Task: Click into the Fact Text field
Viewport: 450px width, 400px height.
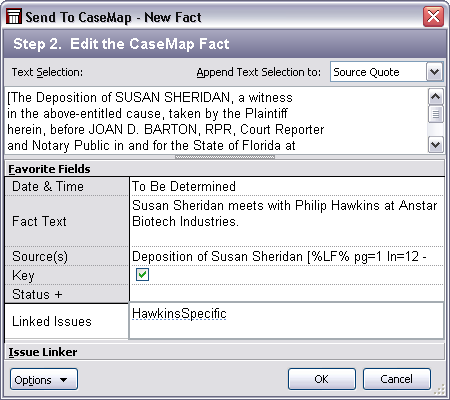Action: pos(286,221)
